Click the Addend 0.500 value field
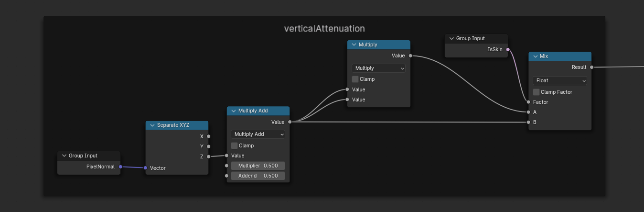The height and width of the screenshot is (212, 644). click(258, 176)
